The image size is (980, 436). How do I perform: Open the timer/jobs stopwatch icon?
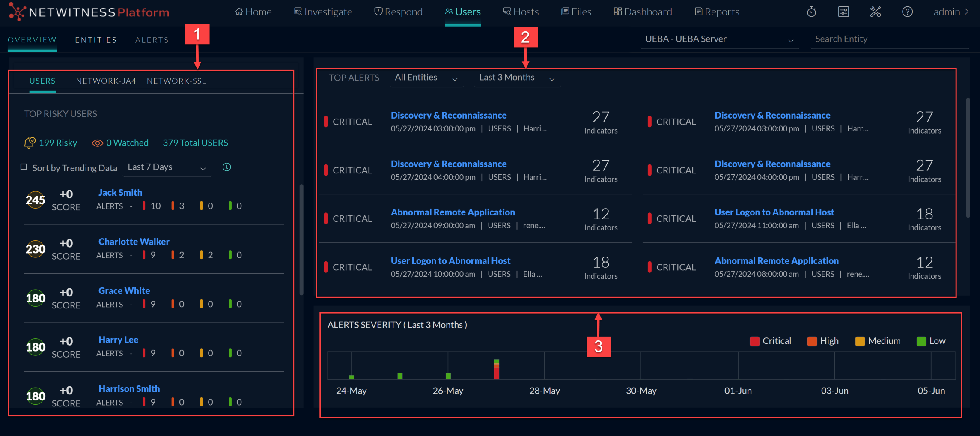coord(811,12)
